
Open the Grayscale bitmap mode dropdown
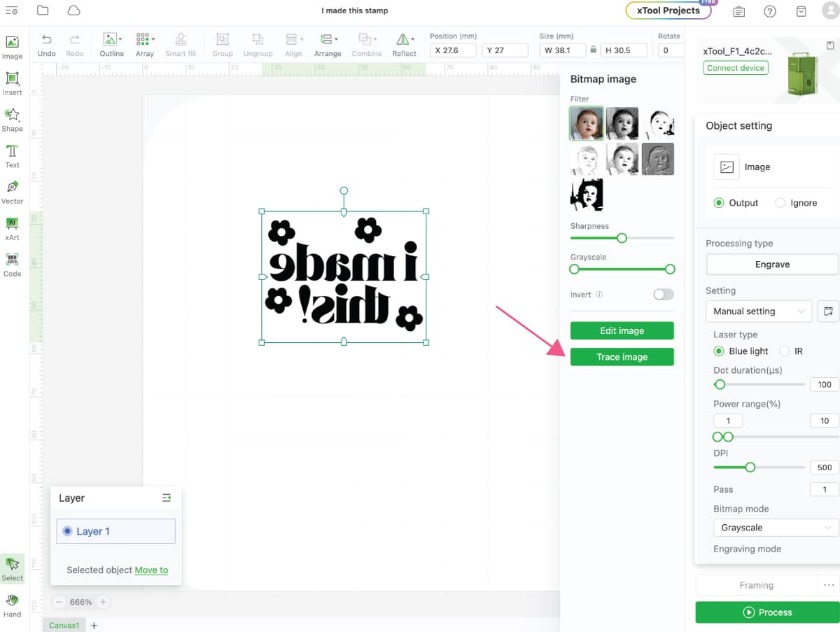pyautogui.click(x=775, y=528)
